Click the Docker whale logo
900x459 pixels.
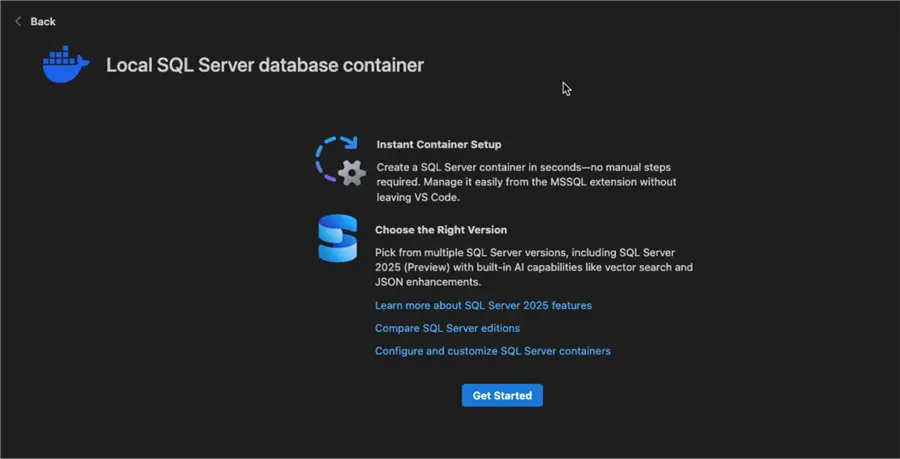66,65
